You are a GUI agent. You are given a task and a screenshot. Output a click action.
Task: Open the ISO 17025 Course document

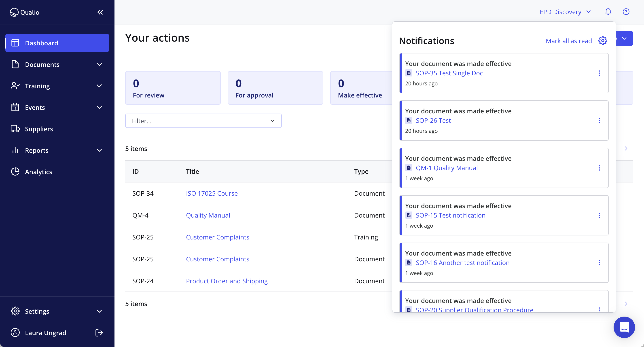212,193
